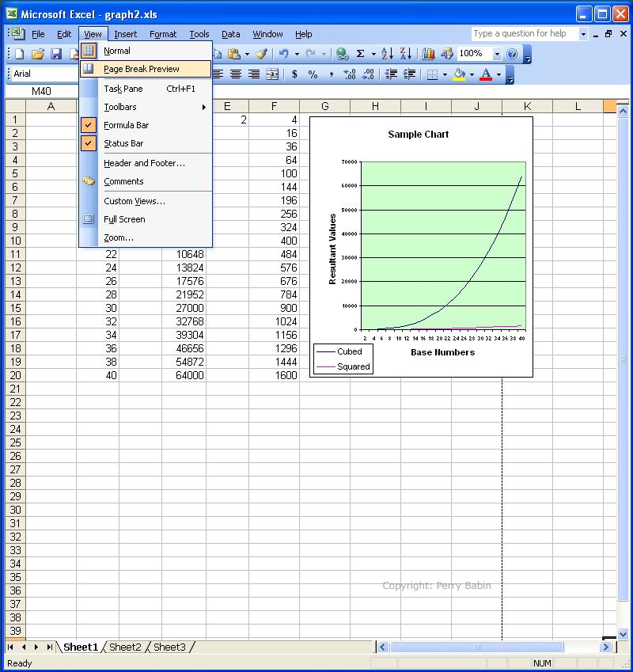This screenshot has width=633, height=672.
Task: Open the Borders style dropdown arrow
Action: [x=445, y=75]
